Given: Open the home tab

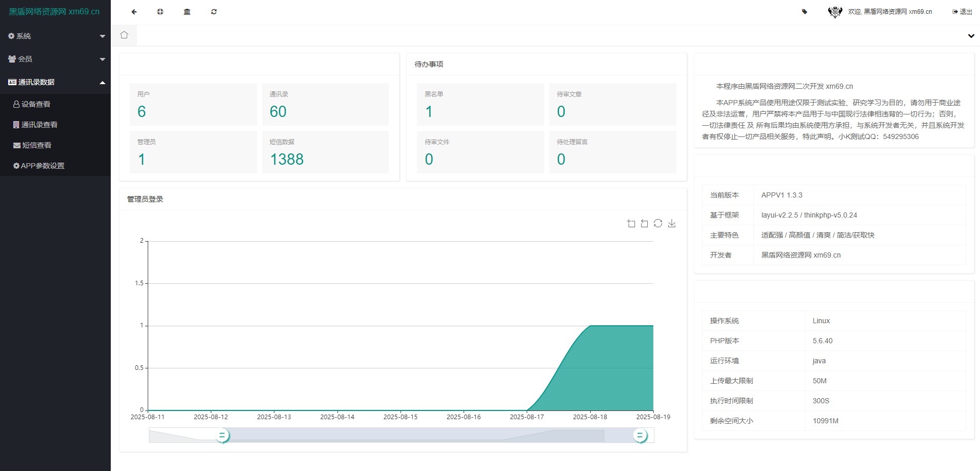Looking at the screenshot, I should [x=124, y=35].
